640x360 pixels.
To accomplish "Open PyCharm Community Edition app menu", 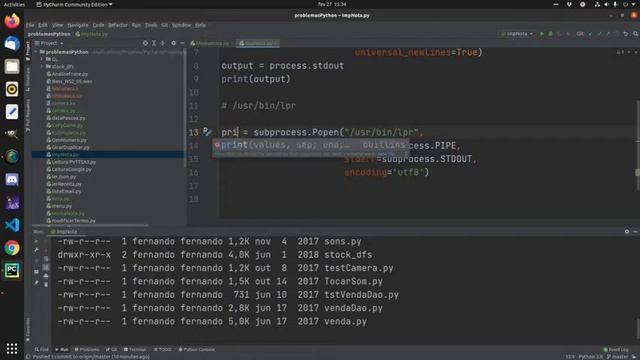I will click(x=74, y=4).
